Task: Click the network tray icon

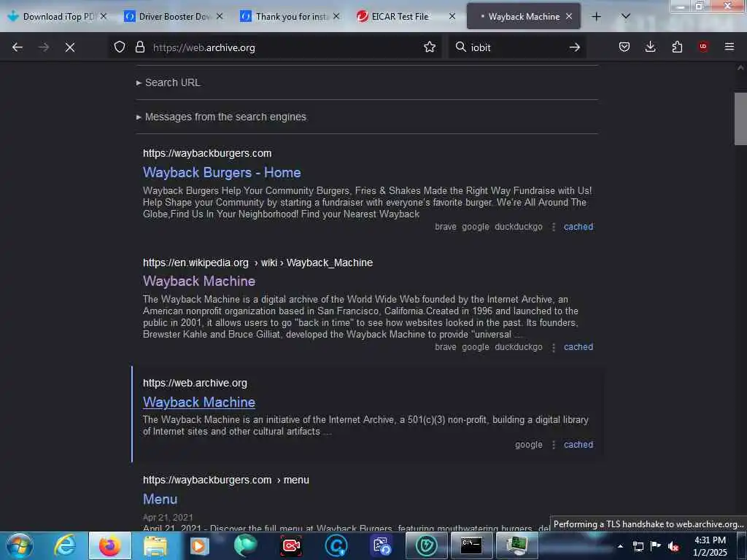Action: [x=638, y=547]
